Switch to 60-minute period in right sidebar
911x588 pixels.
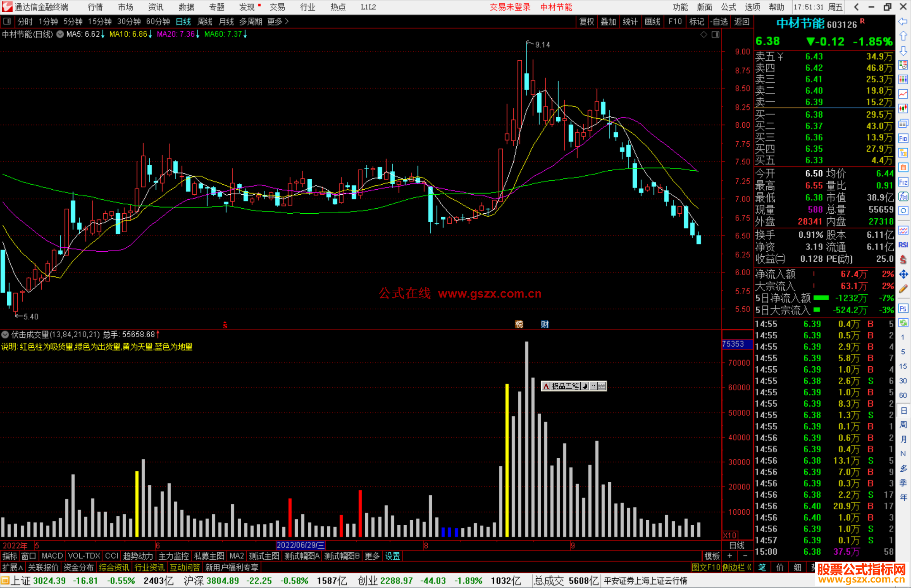point(903,395)
